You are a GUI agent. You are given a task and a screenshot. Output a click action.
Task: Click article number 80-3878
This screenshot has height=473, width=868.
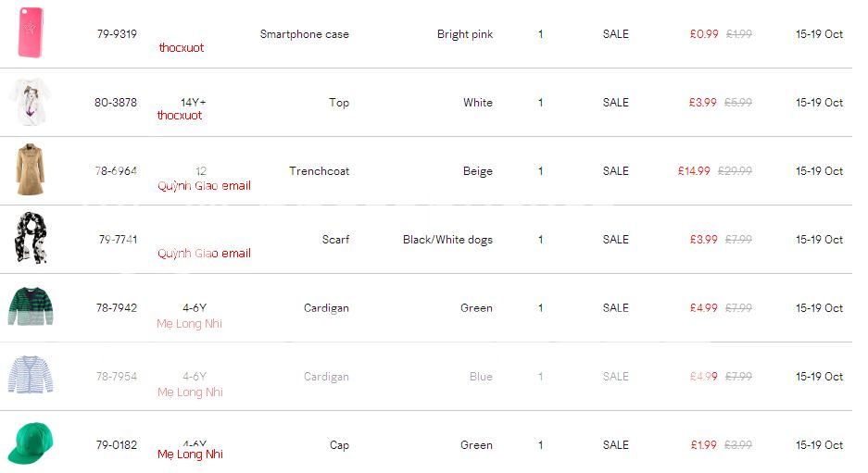116,103
